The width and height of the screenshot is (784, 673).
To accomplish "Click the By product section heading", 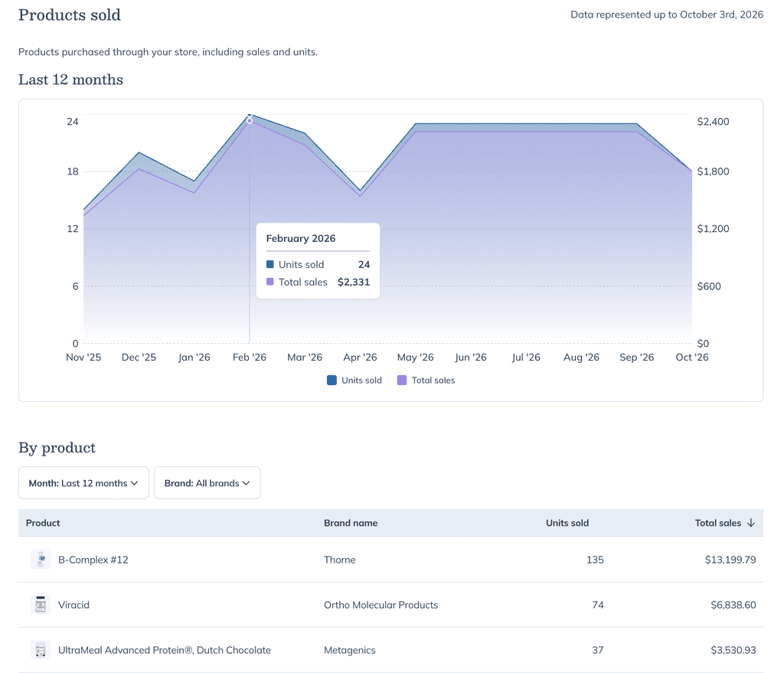I will pos(57,448).
